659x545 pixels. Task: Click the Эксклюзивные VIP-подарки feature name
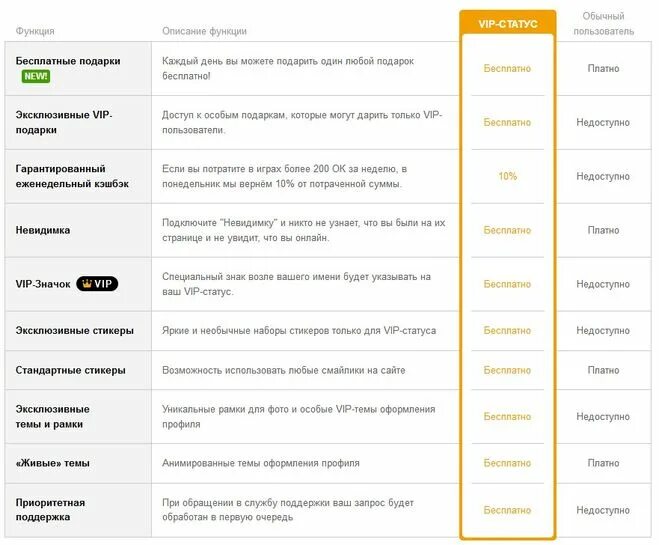point(64,122)
